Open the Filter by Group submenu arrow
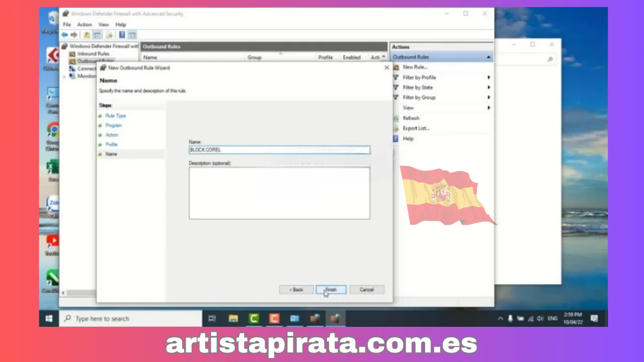The width and height of the screenshot is (644, 362). coord(489,98)
